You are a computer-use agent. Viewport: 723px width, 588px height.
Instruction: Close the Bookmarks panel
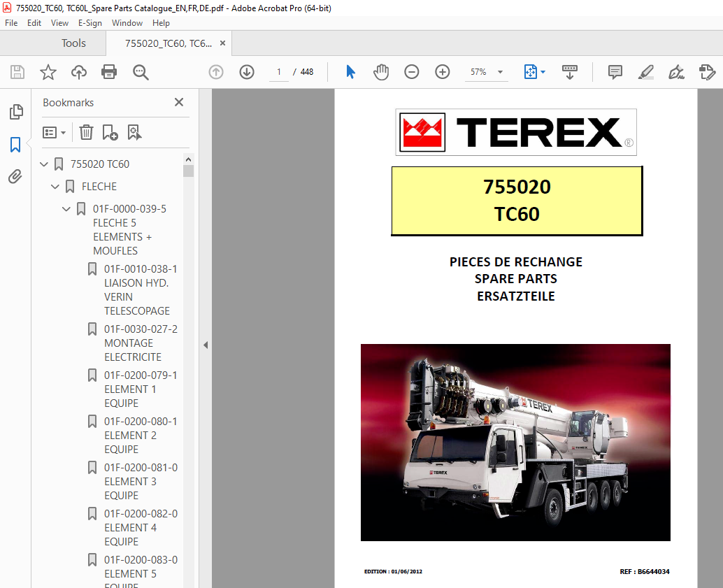tap(179, 102)
